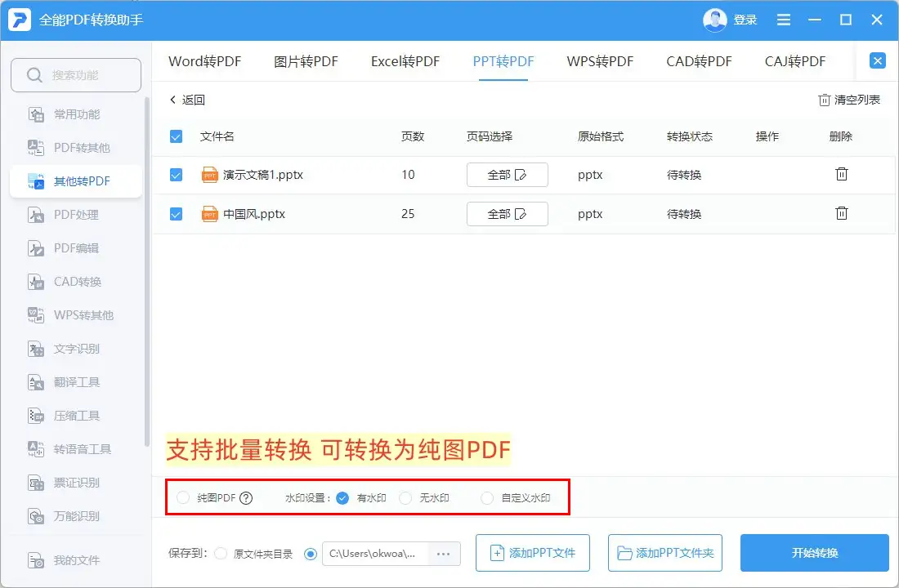Click the PDF编辑 sidebar icon
Image resolution: width=899 pixels, height=588 pixels.
coord(35,248)
